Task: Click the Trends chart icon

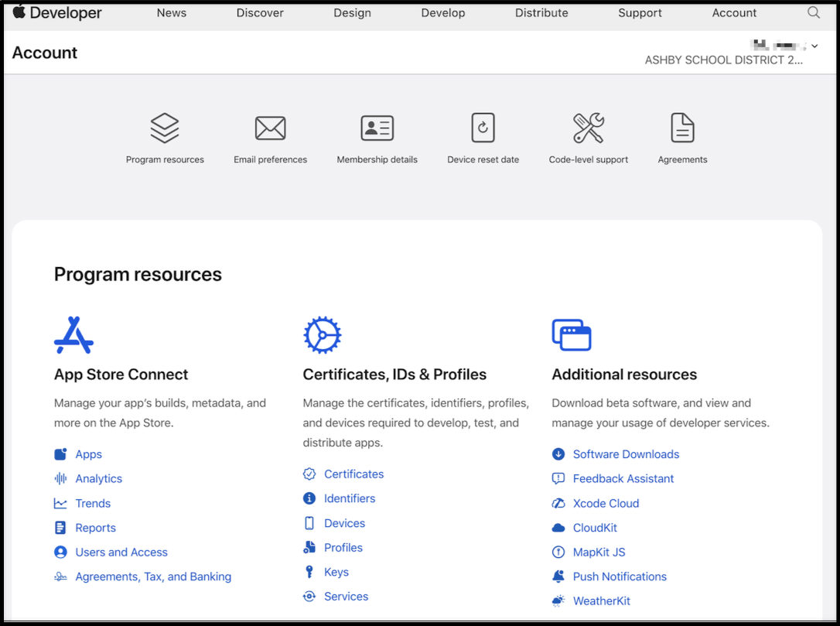Action: [60, 503]
